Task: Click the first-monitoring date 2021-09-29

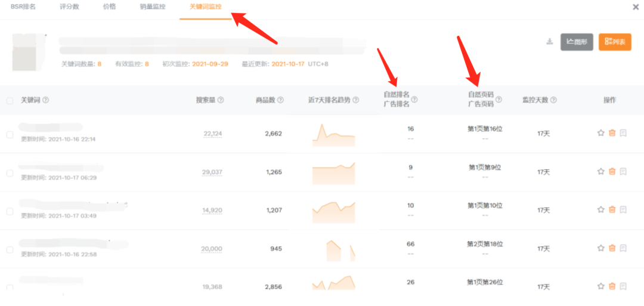Action: (210, 64)
